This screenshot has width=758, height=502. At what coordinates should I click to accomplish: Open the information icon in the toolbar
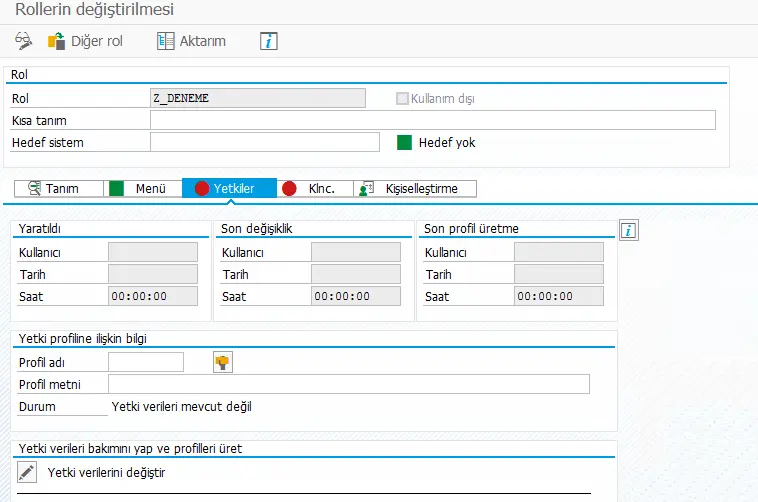(x=268, y=41)
